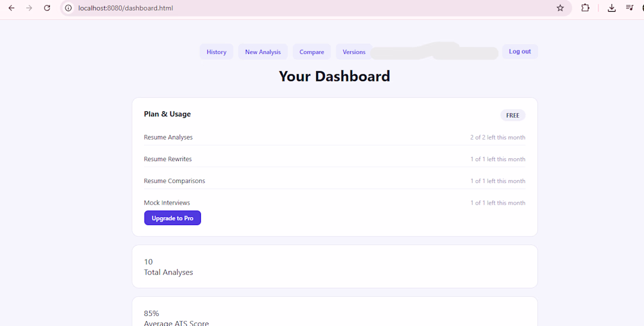Click the Resume Rewrites remaining usage value
Image resolution: width=644 pixels, height=326 pixels.
(498, 159)
